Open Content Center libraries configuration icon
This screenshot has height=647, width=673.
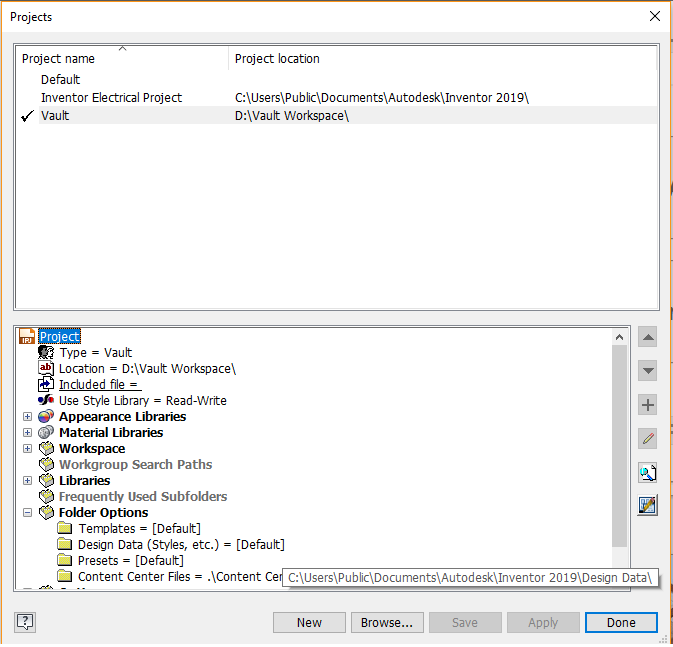648,506
